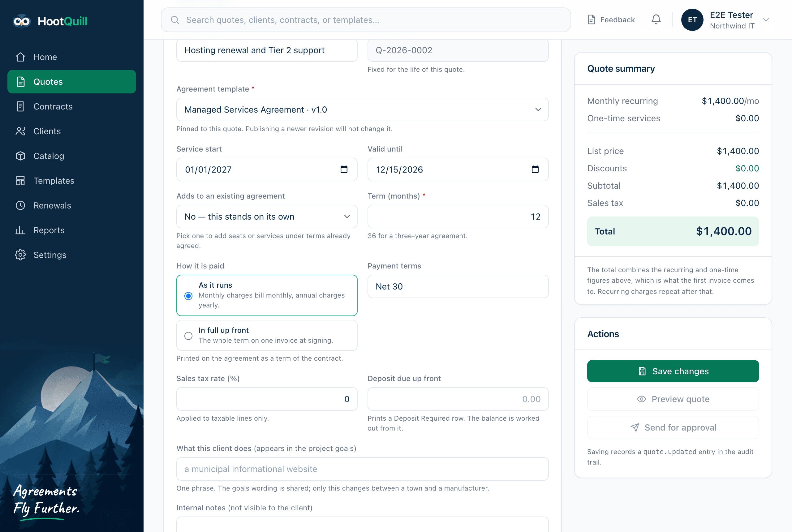792x532 pixels.
Task: Click the quote title field Hosting renewal
Action: (267, 50)
